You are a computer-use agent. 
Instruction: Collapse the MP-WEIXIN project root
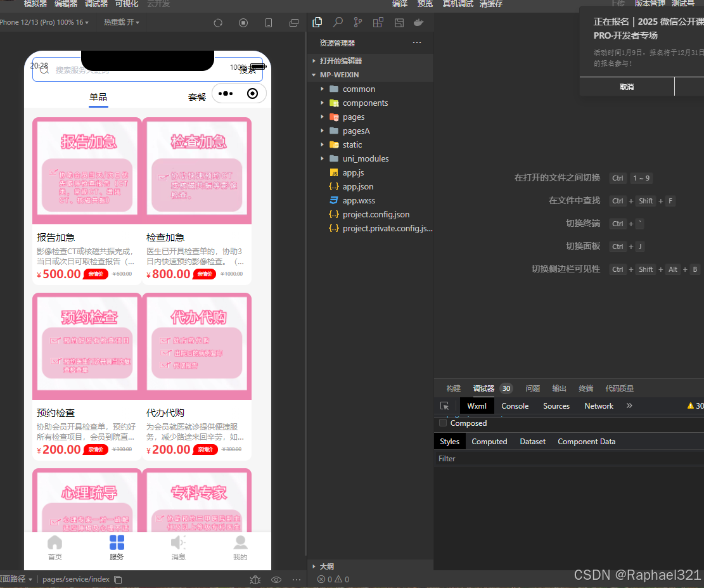click(371, 75)
